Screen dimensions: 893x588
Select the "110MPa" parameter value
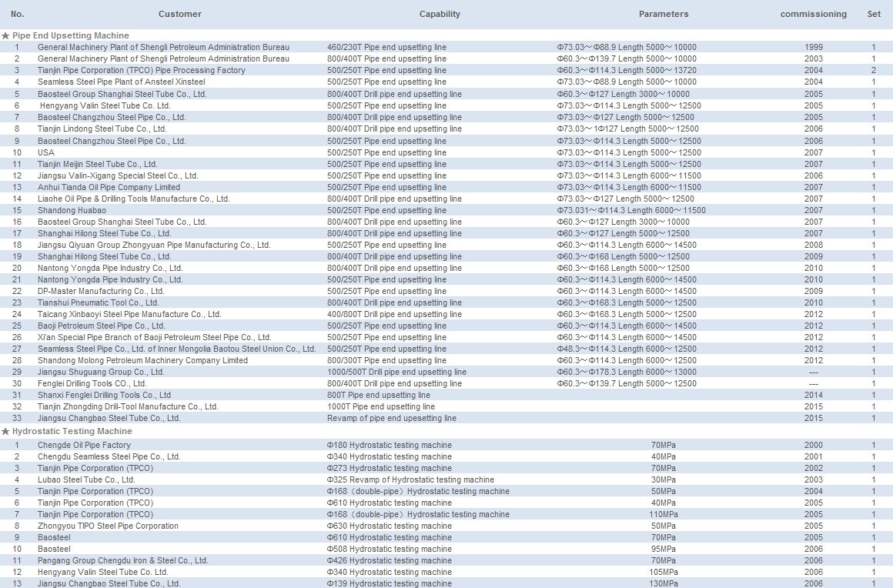click(x=664, y=515)
